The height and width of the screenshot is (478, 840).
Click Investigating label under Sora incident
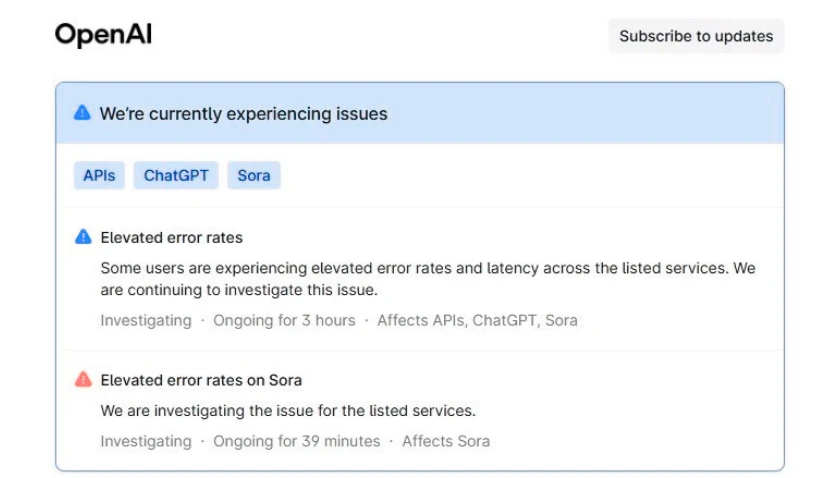coord(146,442)
